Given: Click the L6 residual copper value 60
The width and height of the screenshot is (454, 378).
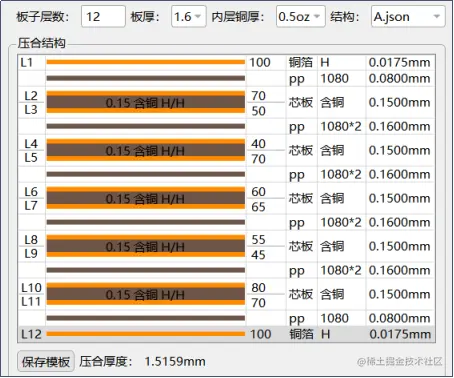Looking at the screenshot, I should tap(259, 192).
